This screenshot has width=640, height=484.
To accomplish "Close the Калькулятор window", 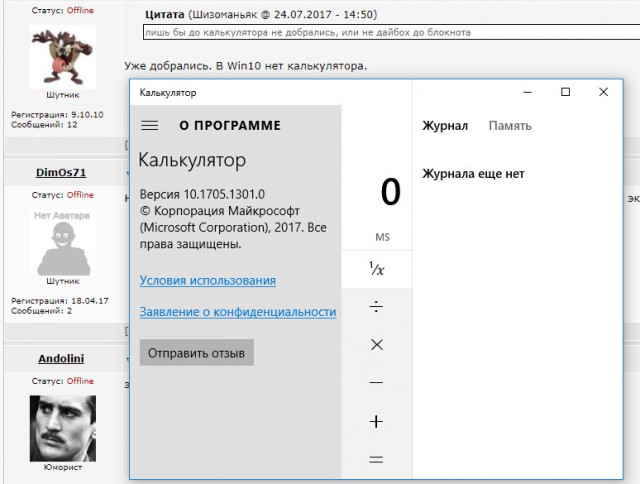I will click(603, 92).
